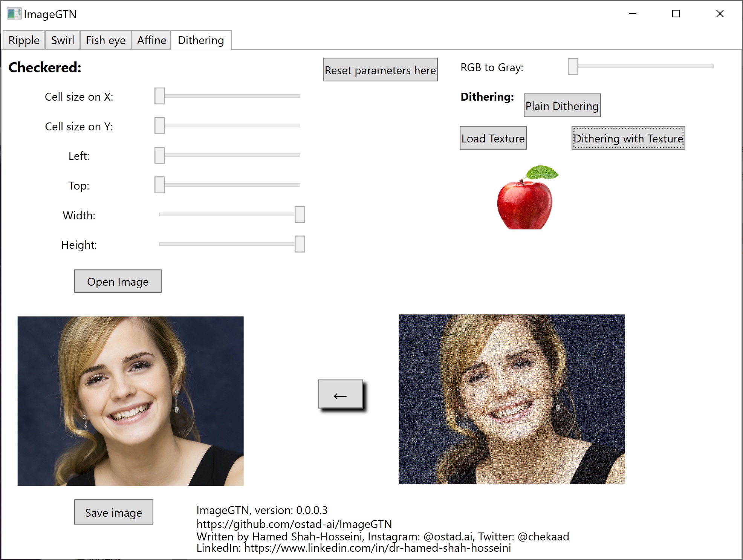Image resolution: width=743 pixels, height=560 pixels.
Task: Click the ImageGTN app icon in title bar
Action: click(14, 14)
